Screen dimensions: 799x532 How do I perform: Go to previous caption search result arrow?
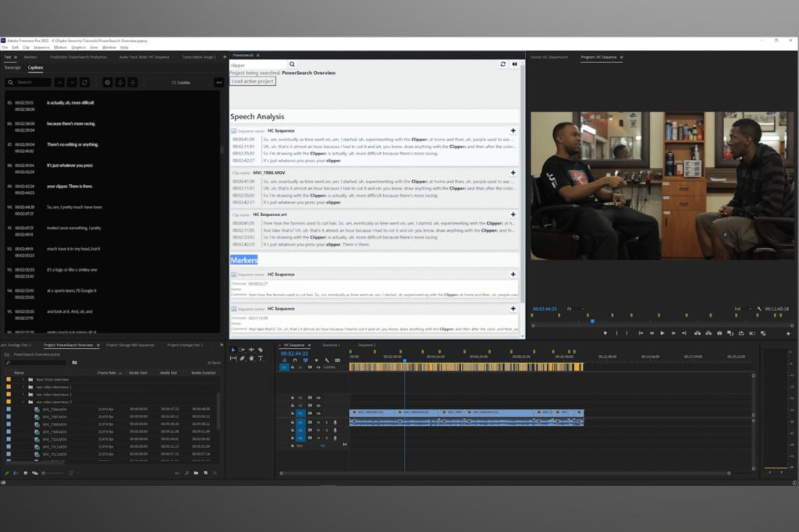[x=59, y=82]
